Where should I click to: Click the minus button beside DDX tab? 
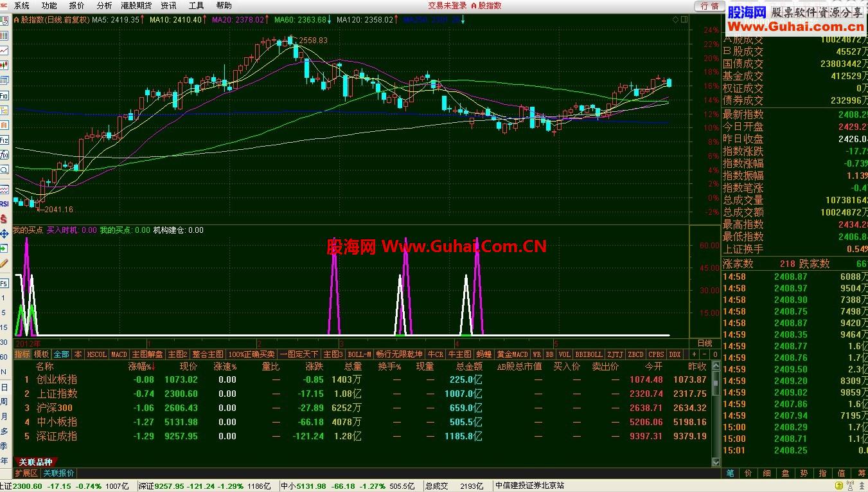[x=705, y=354]
